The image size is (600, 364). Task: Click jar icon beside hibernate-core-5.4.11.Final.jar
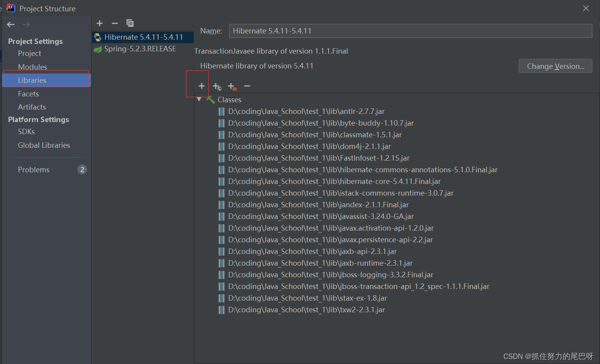pyautogui.click(x=222, y=182)
